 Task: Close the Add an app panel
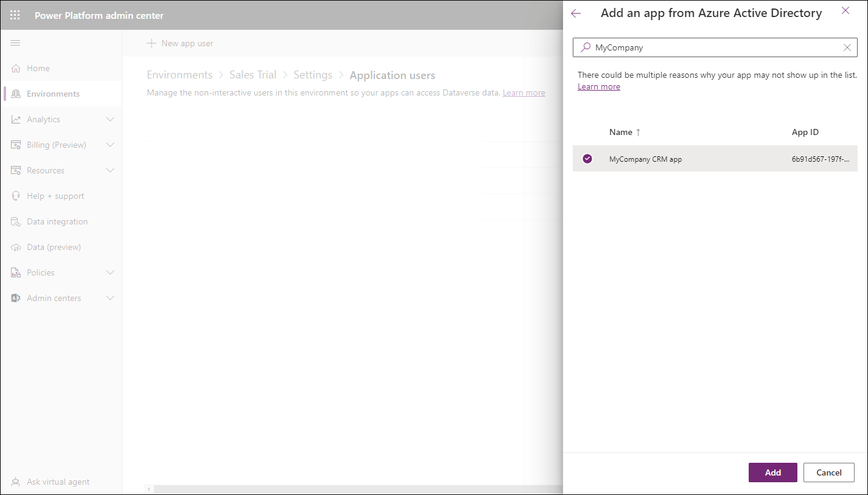pyautogui.click(x=845, y=10)
